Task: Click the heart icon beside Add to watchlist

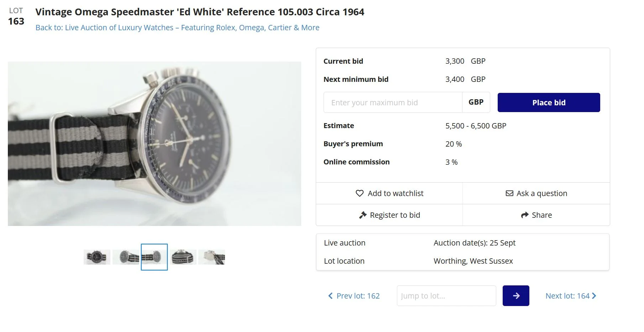Action: [x=360, y=193]
